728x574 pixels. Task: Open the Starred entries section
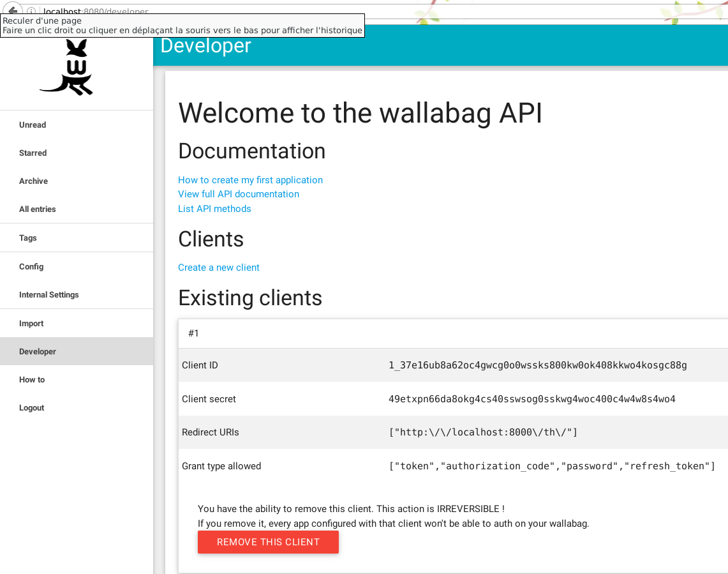click(33, 153)
